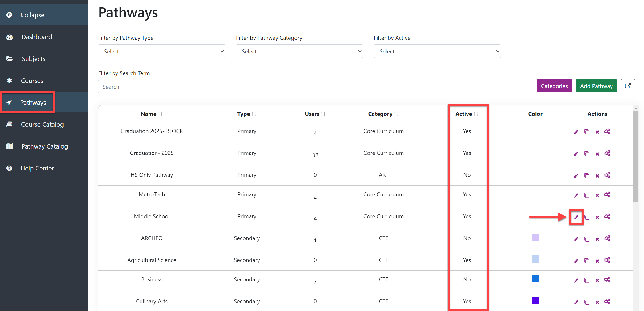644x311 pixels.
Task: Delete the Graduation 2025- BLOCK pathway
Action: [x=597, y=132]
